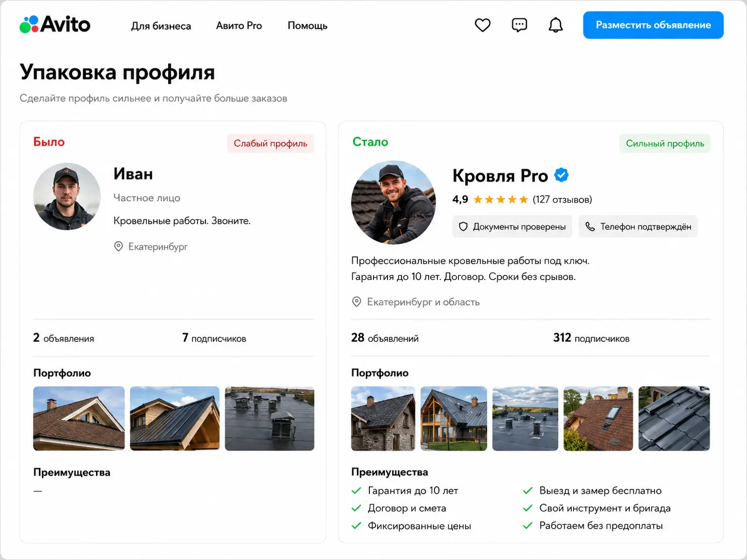Screen dimensions: 747x560
Task: Click the Слабый профиль label
Action: point(270,143)
